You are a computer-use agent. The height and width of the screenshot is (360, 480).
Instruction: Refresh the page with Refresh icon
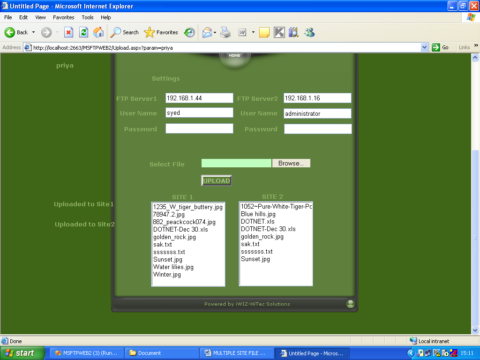tap(84, 32)
